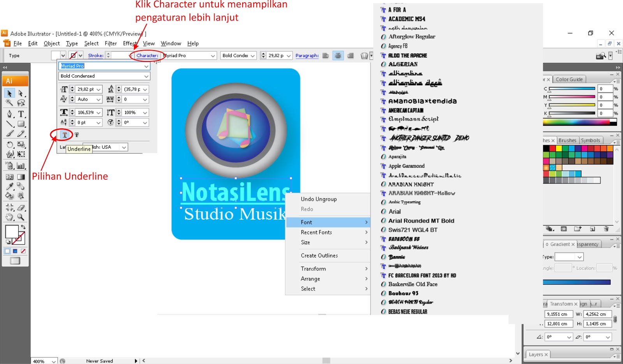Toggle constrain width and height proportions
The width and height of the screenshot is (623, 364).
coord(615,319)
